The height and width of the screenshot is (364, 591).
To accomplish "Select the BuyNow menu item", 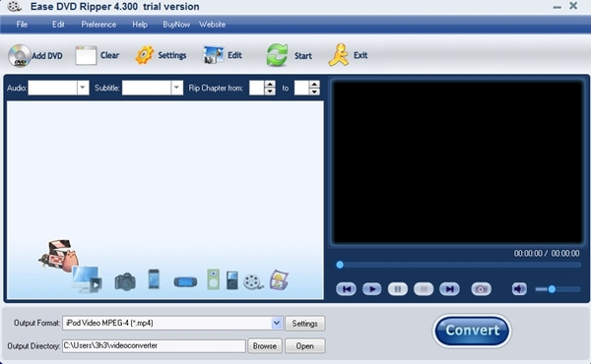I will tap(176, 25).
